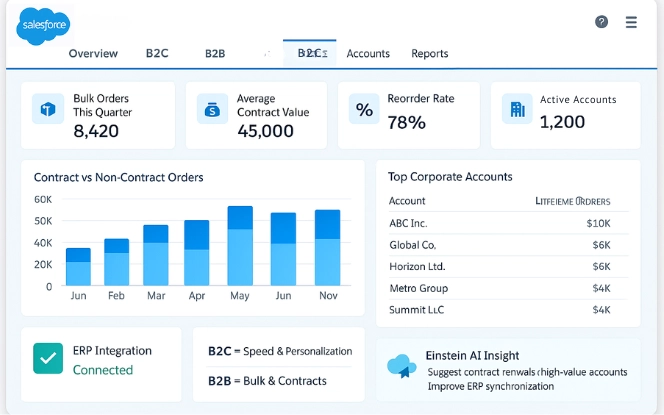
Task: Click the ERP Integration green checkmark
Action: coord(48,358)
